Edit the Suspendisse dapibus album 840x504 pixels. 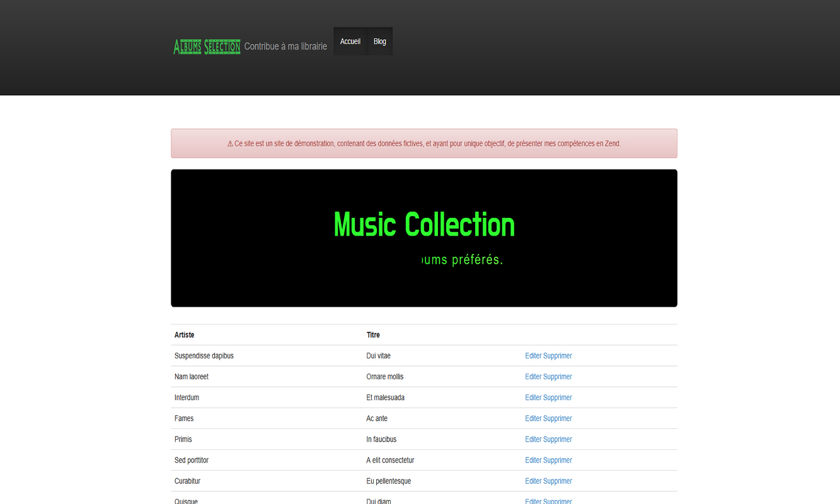point(533,356)
